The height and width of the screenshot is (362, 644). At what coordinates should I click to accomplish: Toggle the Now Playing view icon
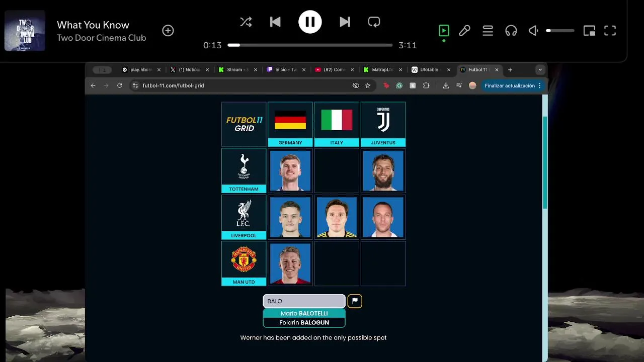tap(444, 31)
